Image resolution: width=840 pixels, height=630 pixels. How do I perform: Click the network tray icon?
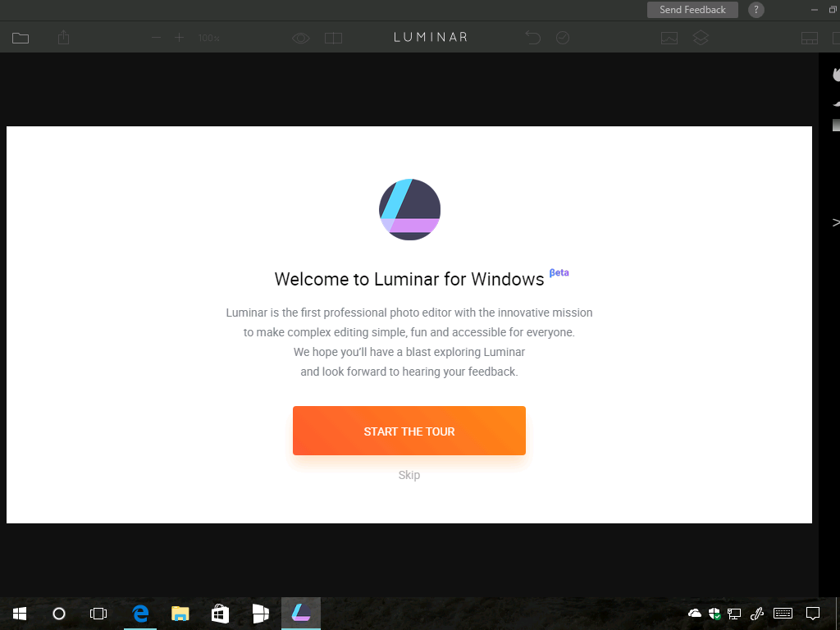point(734,614)
